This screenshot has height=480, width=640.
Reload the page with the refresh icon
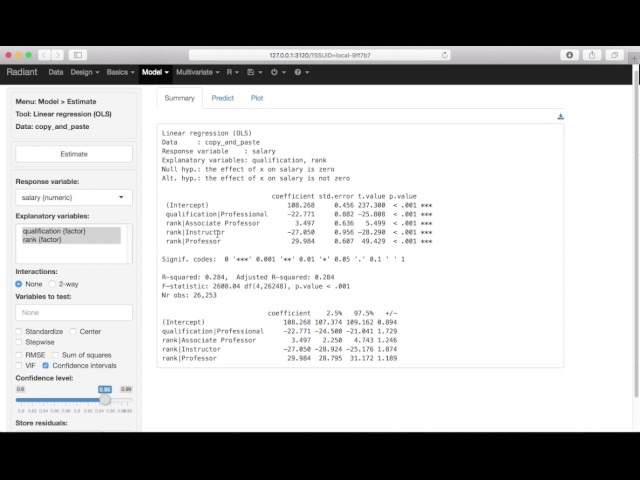(x=444, y=55)
